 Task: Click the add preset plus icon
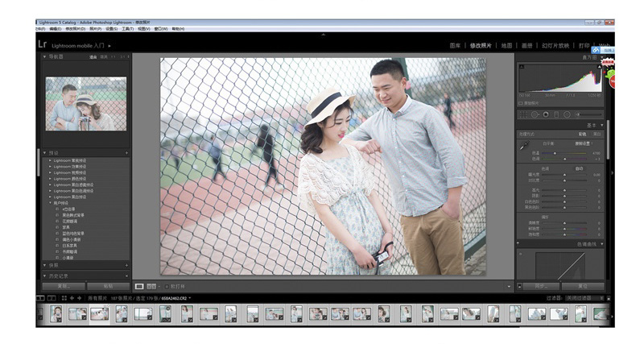click(x=126, y=153)
